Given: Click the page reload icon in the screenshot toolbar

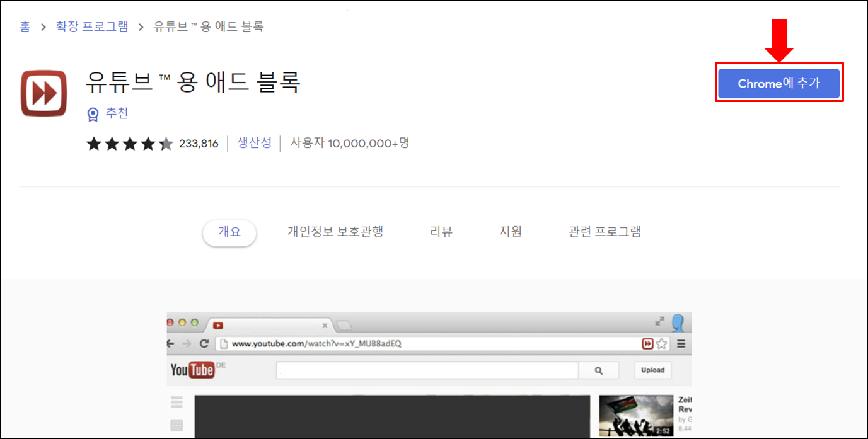Looking at the screenshot, I should click(x=204, y=344).
